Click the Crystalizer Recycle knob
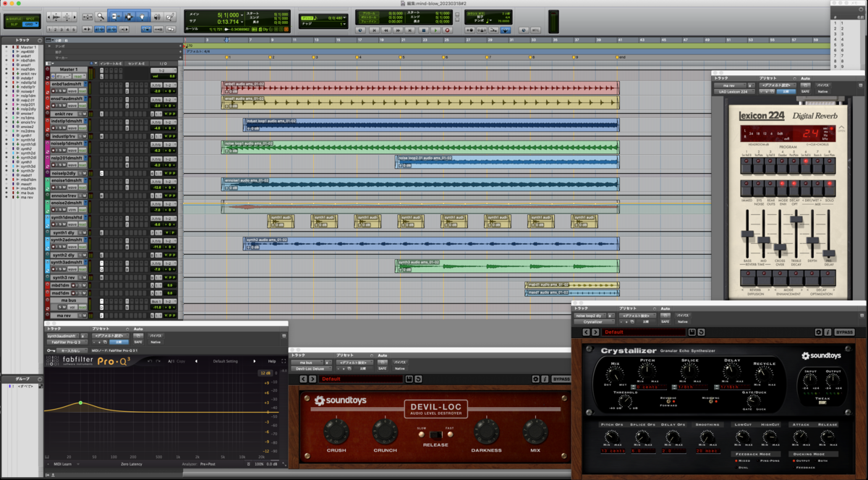Screen dimensions: 868x480 click(x=764, y=374)
